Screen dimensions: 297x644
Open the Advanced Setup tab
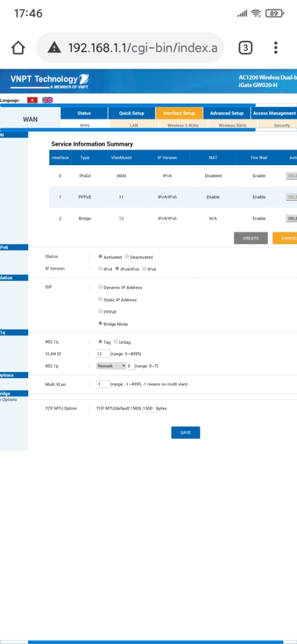[x=227, y=113]
